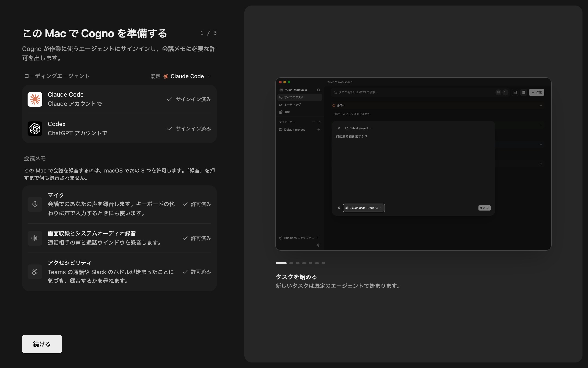The height and width of the screenshot is (368, 588).
Task: Click the Claude Code starburst logo icon
Action: [x=35, y=99]
